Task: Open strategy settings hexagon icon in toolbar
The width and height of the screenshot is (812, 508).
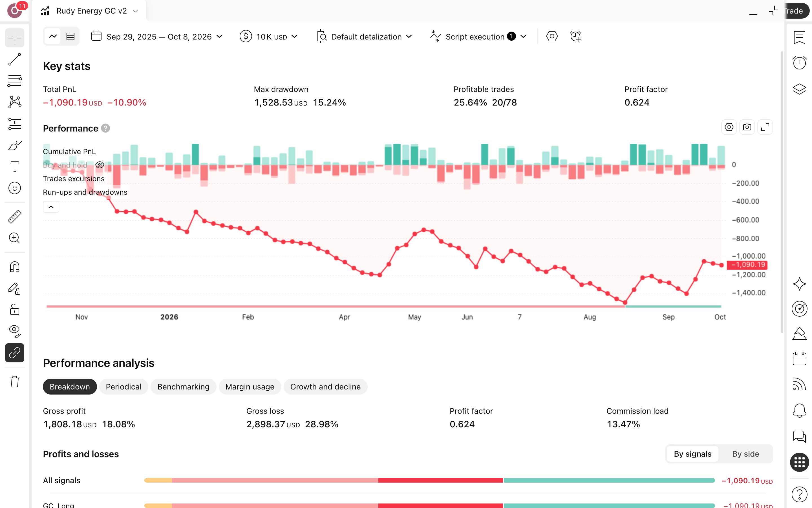Action: pyautogui.click(x=551, y=36)
